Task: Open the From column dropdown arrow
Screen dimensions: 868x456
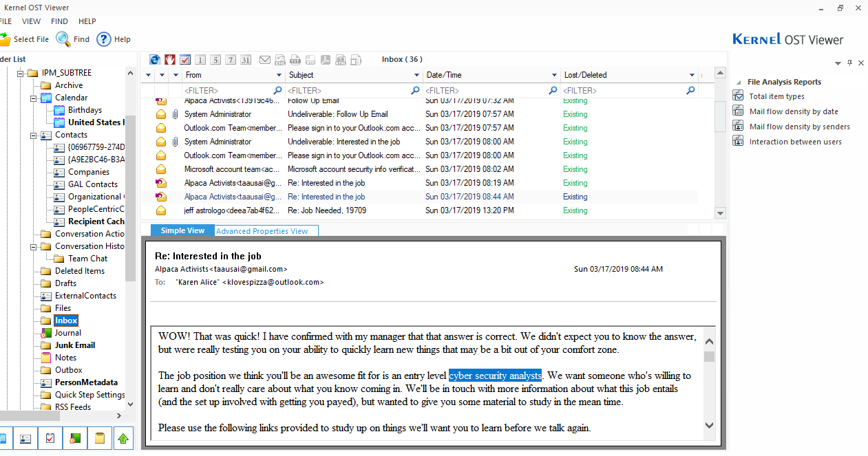Action: click(279, 75)
